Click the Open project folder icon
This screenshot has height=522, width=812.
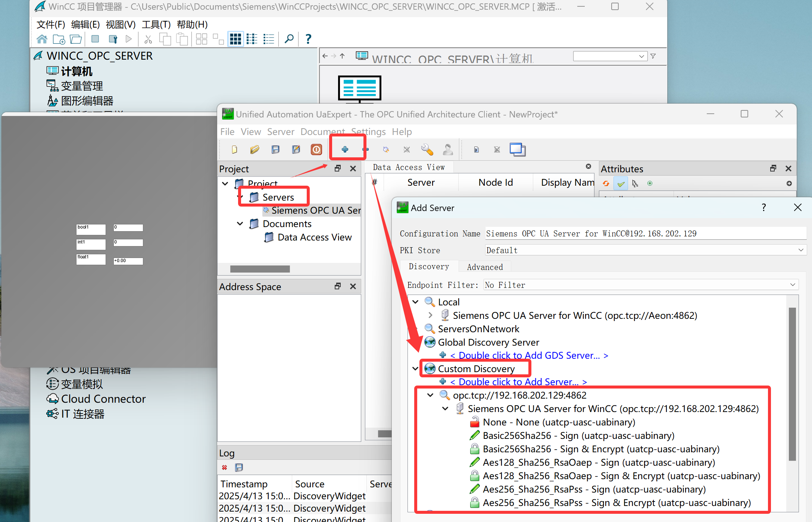pos(255,150)
